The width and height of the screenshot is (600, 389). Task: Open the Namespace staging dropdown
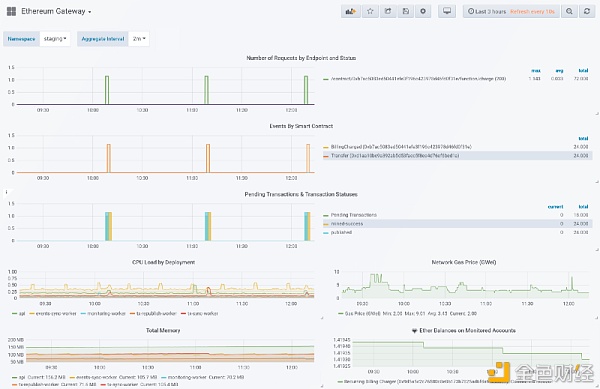(x=55, y=39)
